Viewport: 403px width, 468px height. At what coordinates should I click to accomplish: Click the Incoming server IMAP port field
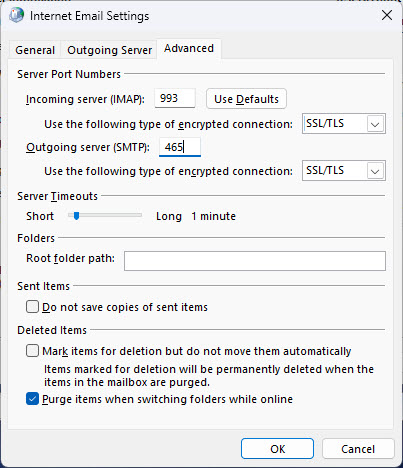175,98
